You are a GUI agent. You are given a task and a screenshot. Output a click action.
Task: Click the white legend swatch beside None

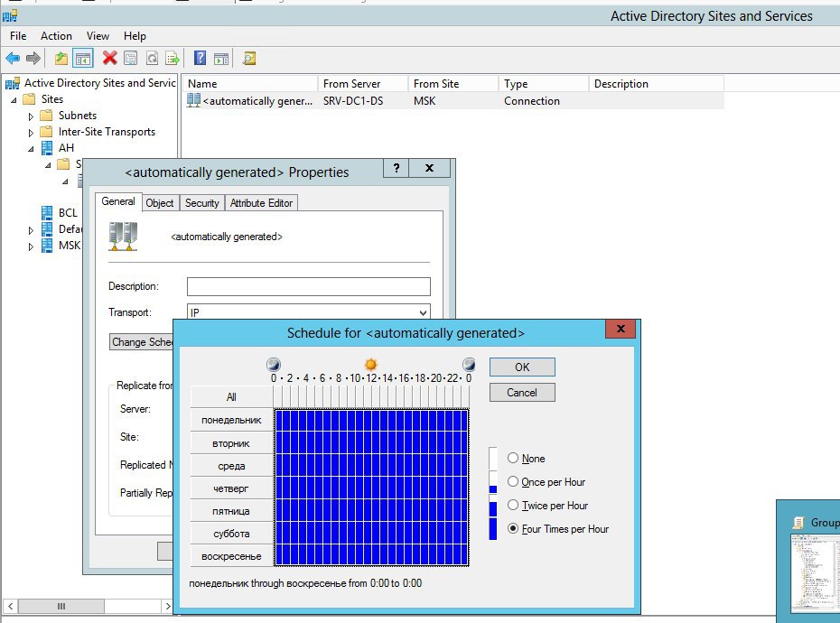(493, 458)
